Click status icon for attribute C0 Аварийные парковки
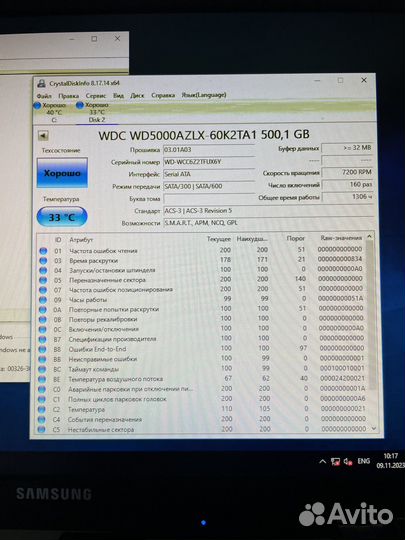 (x=42, y=390)
